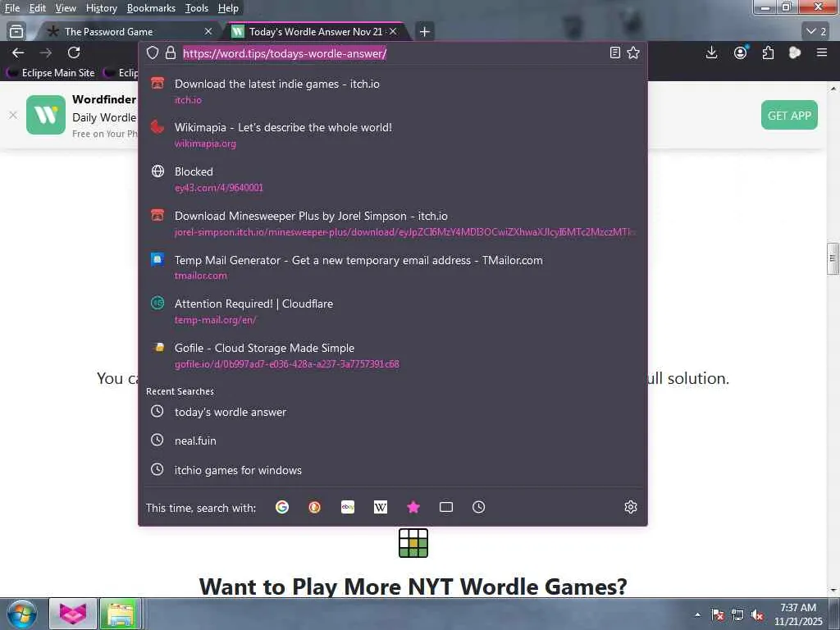Screen dimensions: 840x630
Task: Choose Gofile Cloud Storage suggestion
Action: [x=393, y=356]
